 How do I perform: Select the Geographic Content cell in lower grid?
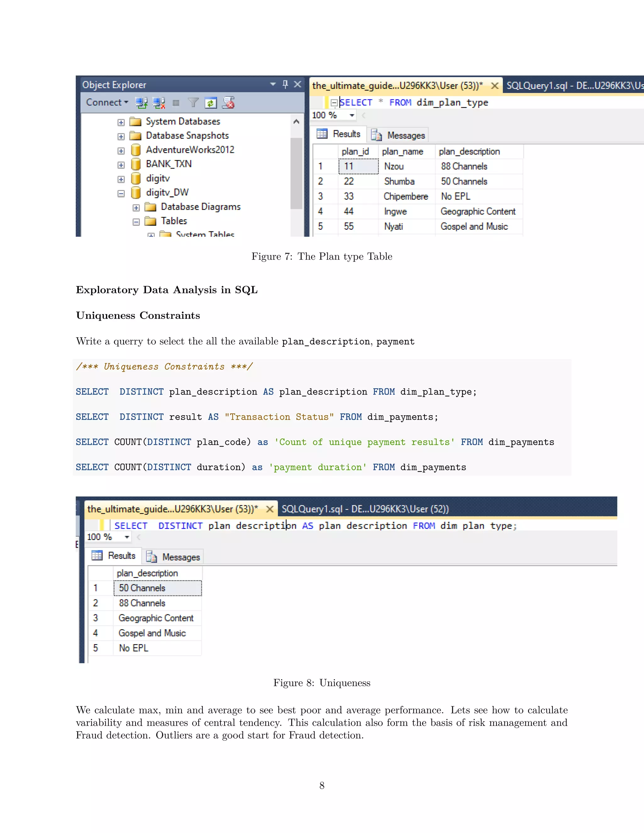point(158,618)
